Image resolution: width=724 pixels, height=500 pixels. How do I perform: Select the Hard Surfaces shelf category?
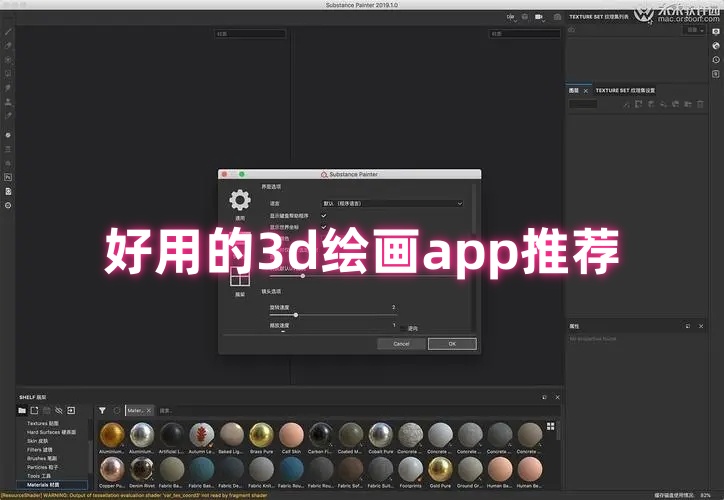51,432
